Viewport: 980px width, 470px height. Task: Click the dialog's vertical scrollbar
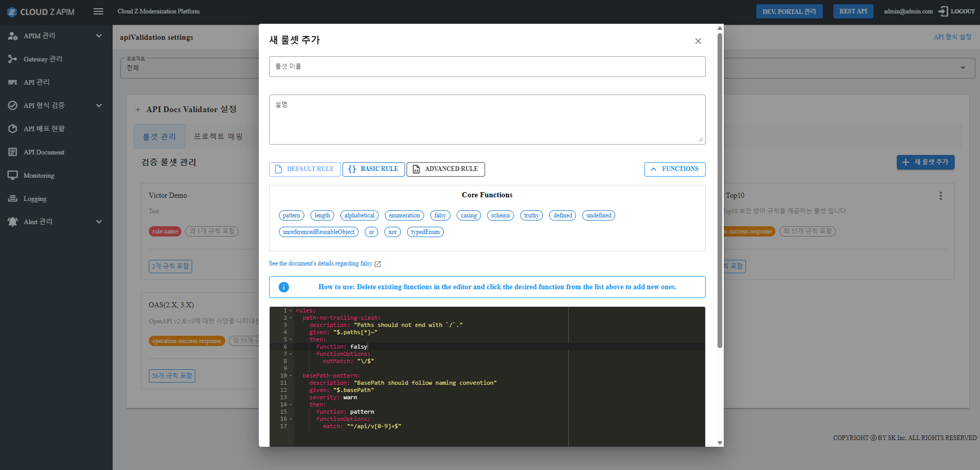(x=720, y=191)
